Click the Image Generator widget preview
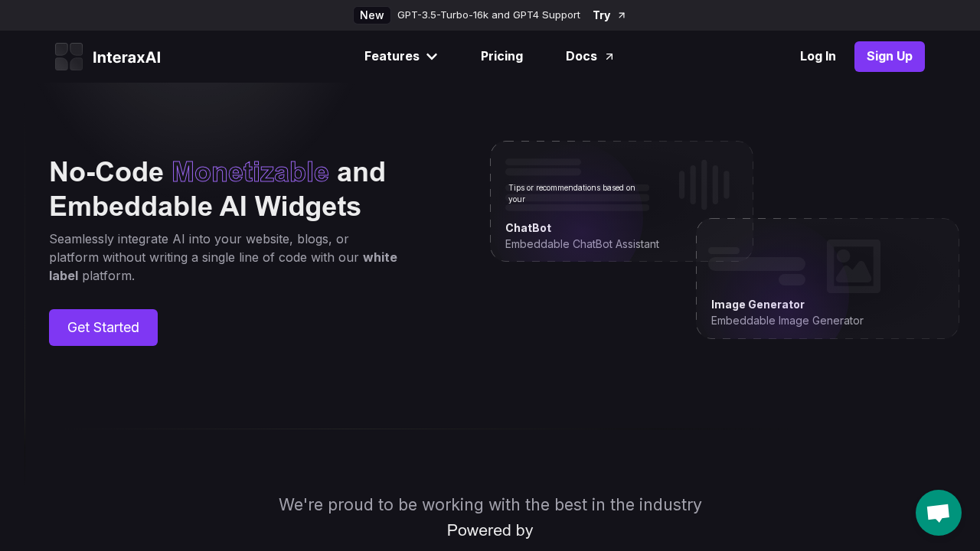Screen dimensions: 980x551 coord(827,279)
